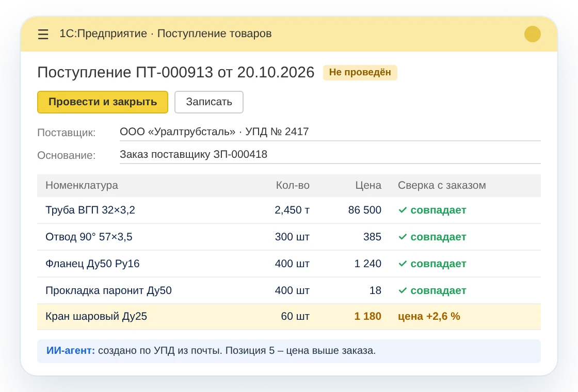Select row Фланец Ду50 Ру16
Image resolution: width=578 pixels, height=392 pixels.
pos(289,264)
